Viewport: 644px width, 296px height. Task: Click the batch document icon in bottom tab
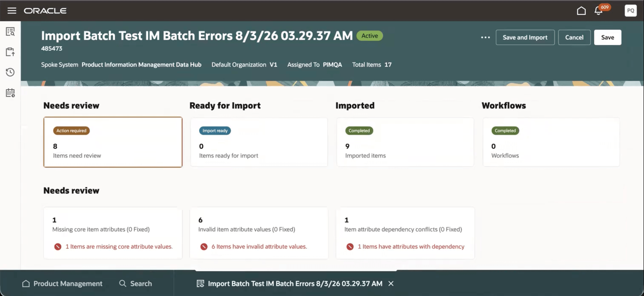[200, 283]
